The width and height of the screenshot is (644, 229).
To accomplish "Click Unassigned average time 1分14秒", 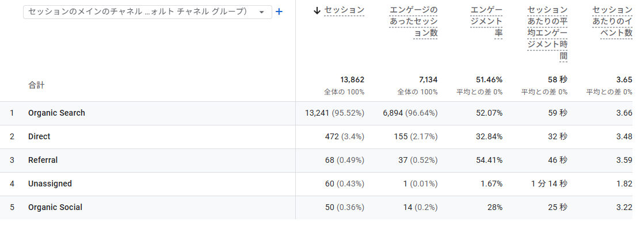I will [x=549, y=184].
